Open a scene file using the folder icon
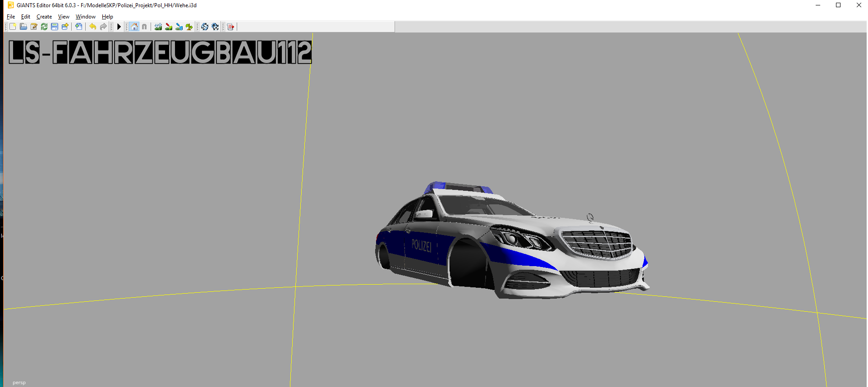 coord(23,27)
